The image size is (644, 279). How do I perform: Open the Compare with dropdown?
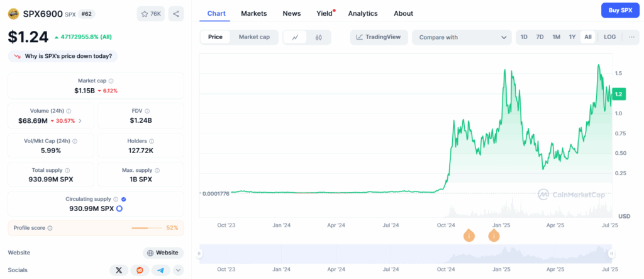click(x=462, y=37)
